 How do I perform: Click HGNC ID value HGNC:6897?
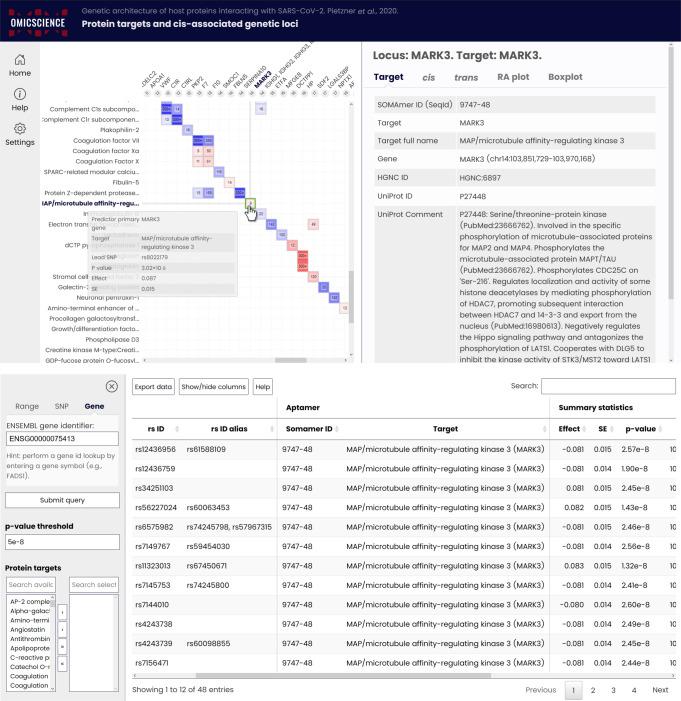pyautogui.click(x=480, y=178)
